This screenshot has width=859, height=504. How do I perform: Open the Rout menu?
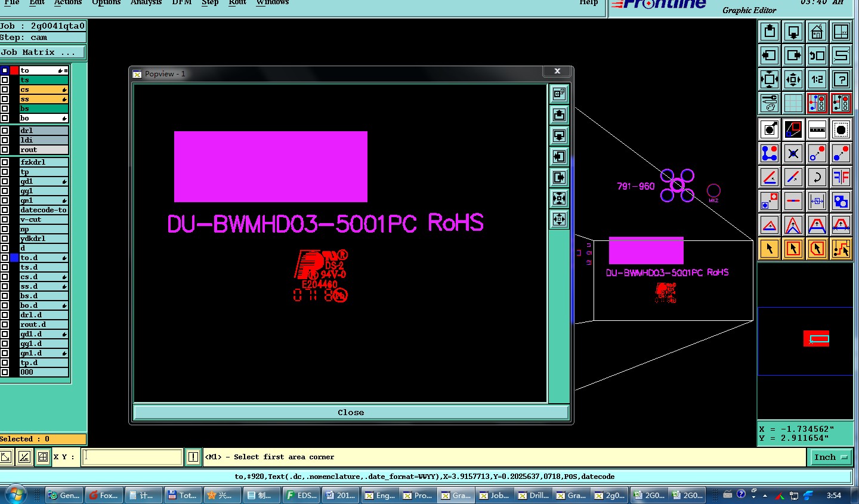[237, 2]
